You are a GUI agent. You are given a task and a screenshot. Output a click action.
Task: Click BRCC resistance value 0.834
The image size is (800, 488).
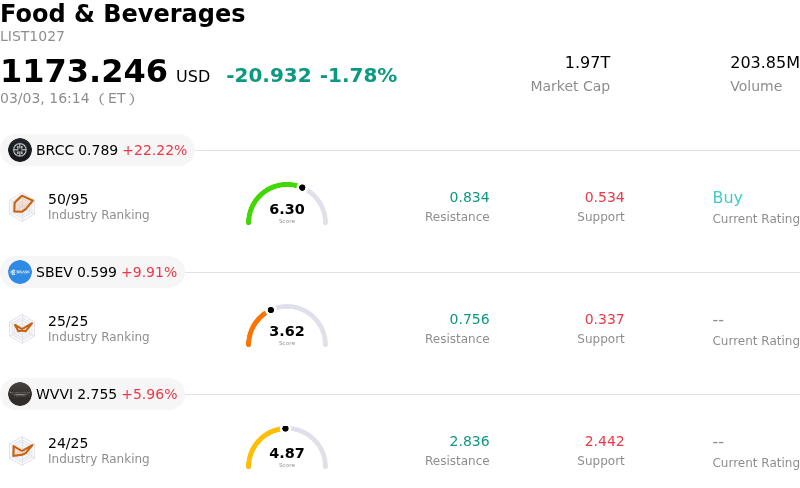click(469, 198)
